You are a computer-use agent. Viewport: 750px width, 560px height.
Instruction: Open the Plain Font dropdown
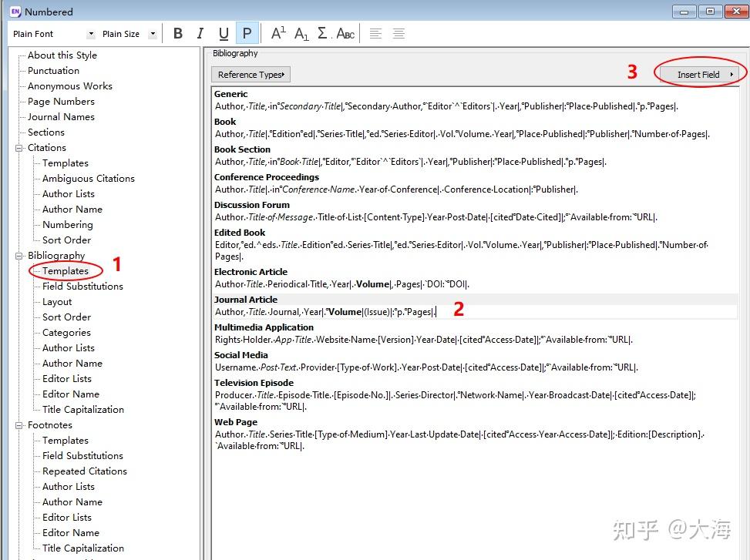tap(92, 34)
